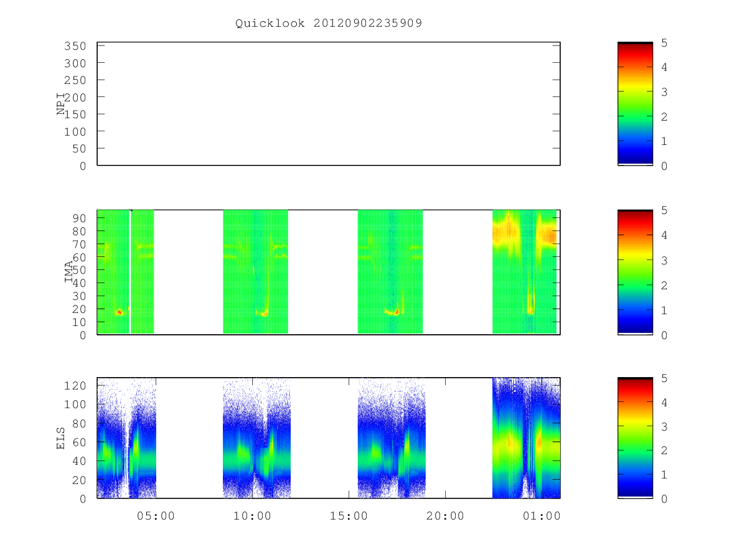Click the red IMA hotspot before 05:00
747x560 pixels.
(x=118, y=312)
